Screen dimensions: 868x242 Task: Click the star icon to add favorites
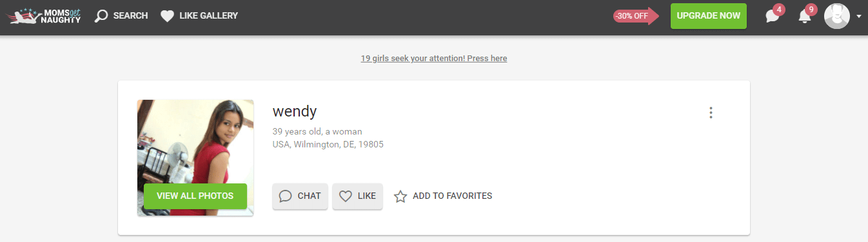point(400,196)
